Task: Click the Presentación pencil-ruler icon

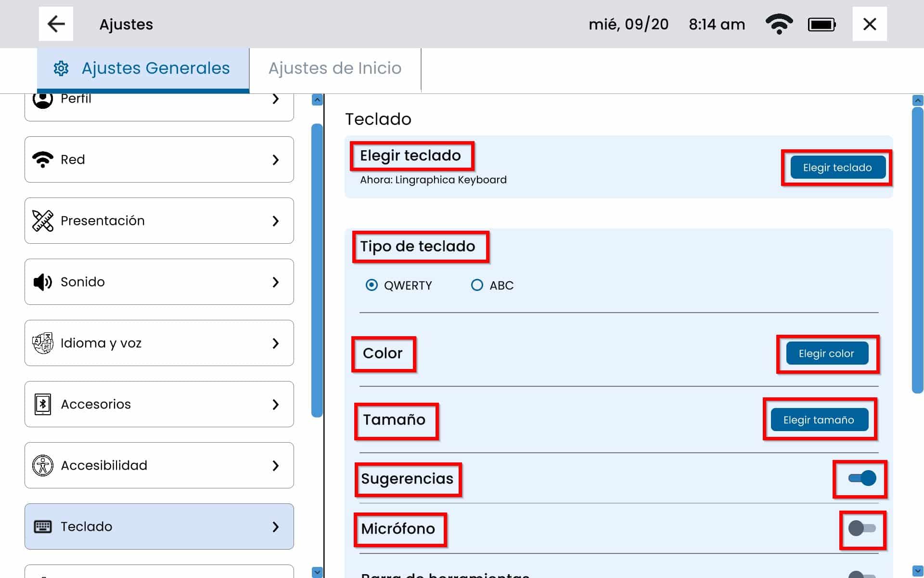Action: click(43, 221)
